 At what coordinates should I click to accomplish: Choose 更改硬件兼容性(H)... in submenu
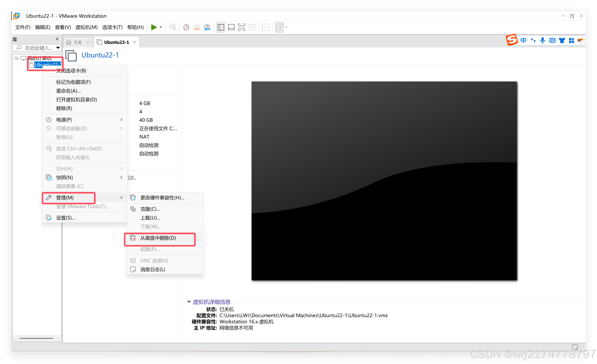[165, 198]
